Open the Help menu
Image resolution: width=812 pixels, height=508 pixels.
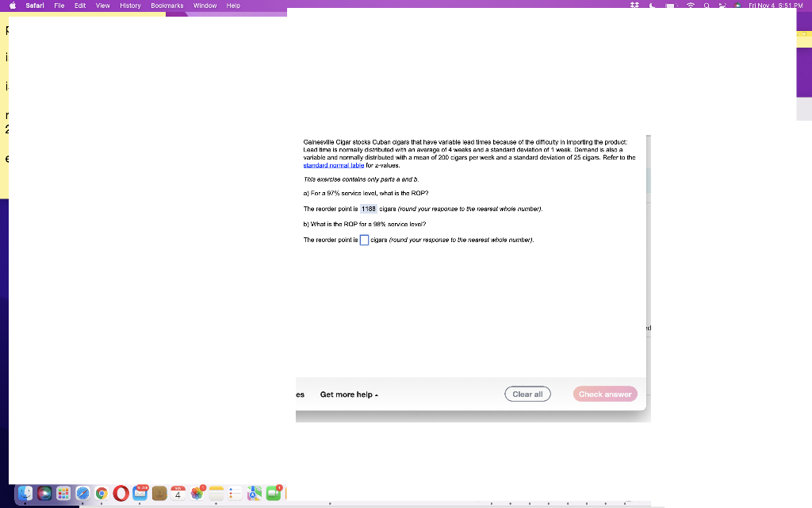click(233, 6)
